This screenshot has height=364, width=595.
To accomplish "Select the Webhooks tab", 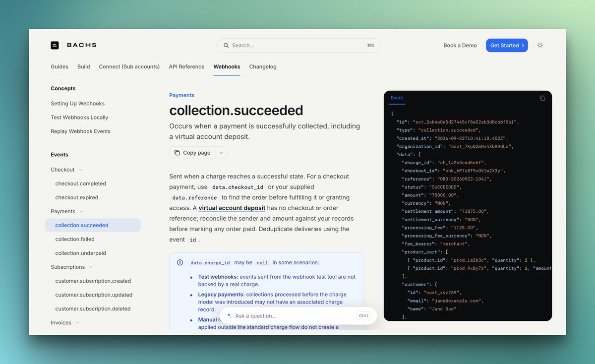I will click(227, 66).
